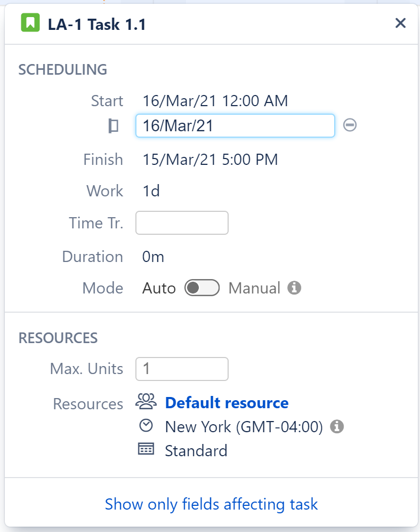The height and width of the screenshot is (532, 420).
Task: Click the Finish date value 15/Mar/21
Action: 209,159
